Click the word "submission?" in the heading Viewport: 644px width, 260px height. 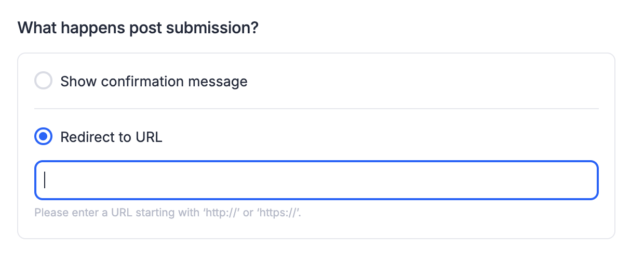(213, 28)
